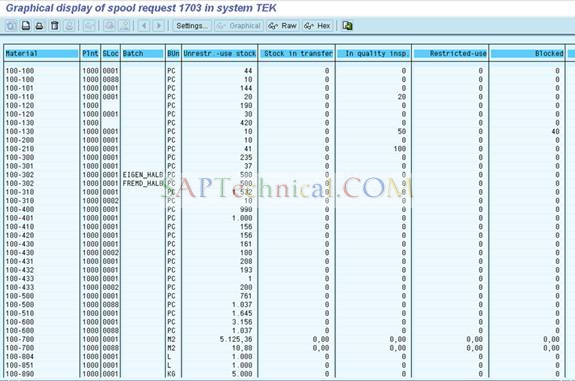Image resolution: width=575 pixels, height=381 pixels.
Task: Click unrestricted stock value 5.125,36
Action: (236, 339)
